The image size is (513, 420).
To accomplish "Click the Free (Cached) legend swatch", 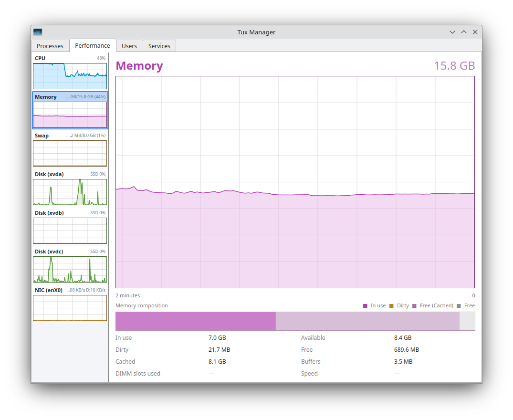I will click(x=414, y=306).
